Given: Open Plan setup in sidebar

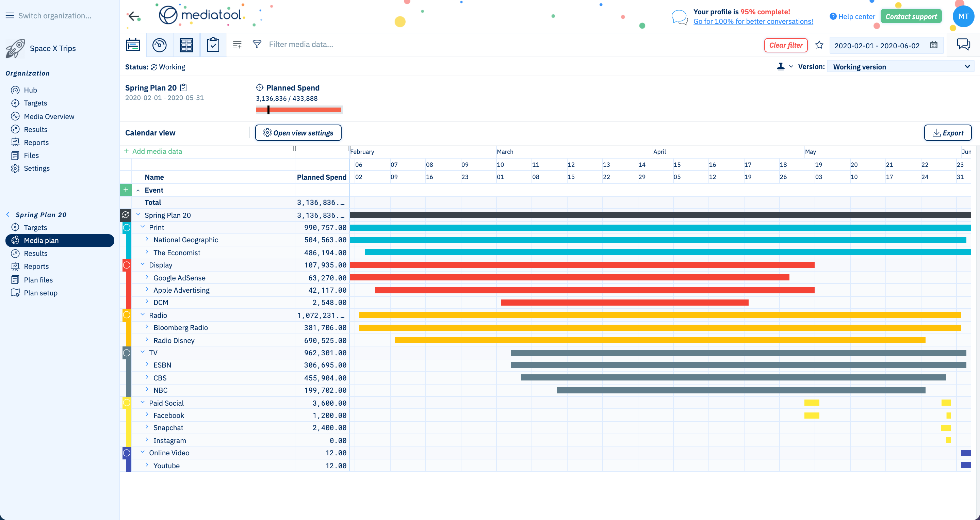Looking at the screenshot, I should coord(40,293).
